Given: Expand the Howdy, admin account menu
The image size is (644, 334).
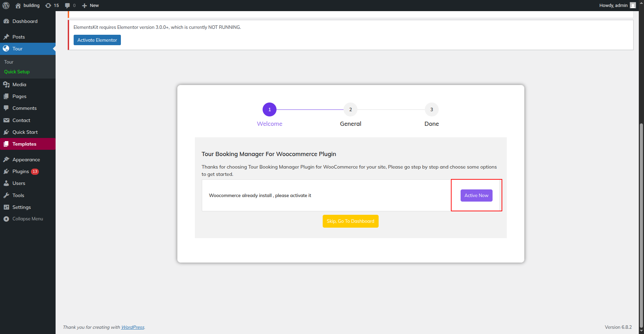Looking at the screenshot, I should (x=613, y=6).
